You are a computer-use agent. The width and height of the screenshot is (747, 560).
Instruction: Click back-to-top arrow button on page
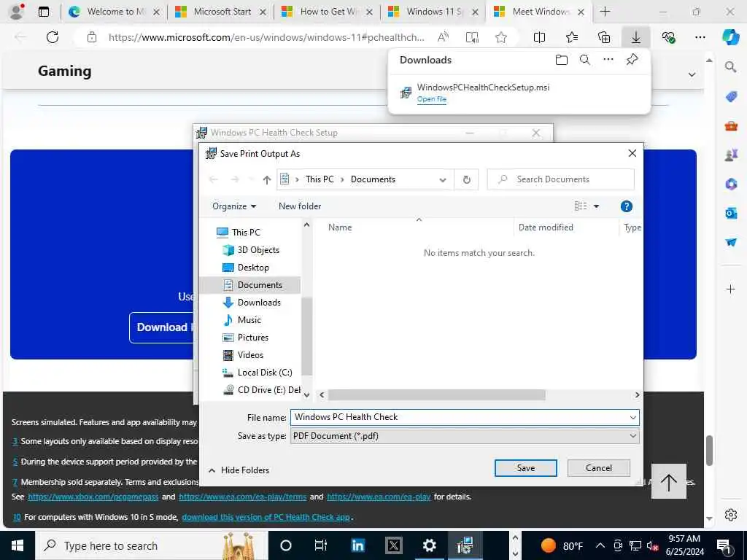point(668,481)
